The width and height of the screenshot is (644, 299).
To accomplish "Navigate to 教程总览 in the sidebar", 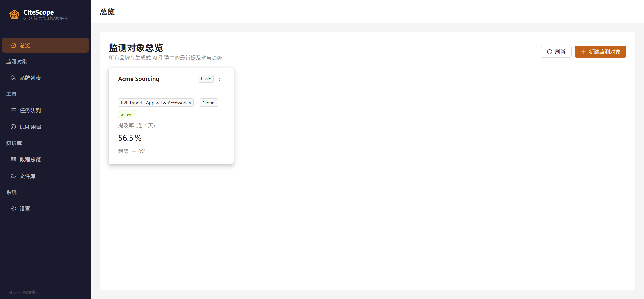I will (45, 159).
